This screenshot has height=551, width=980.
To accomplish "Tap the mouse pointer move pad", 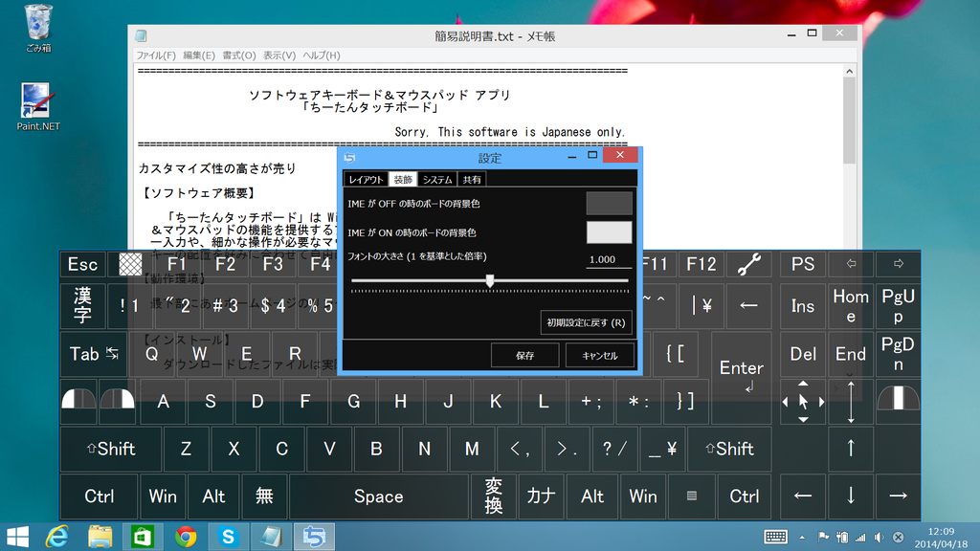I will click(803, 401).
